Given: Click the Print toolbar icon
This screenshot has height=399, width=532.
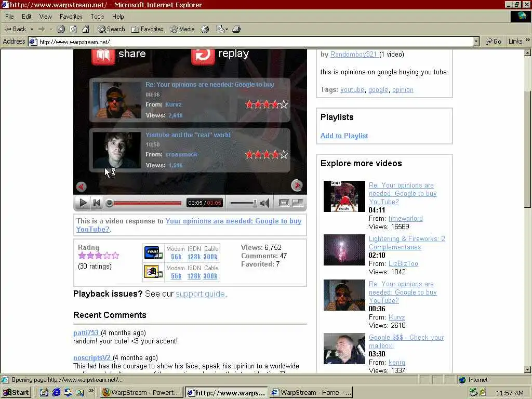Looking at the screenshot, I should [236, 29].
